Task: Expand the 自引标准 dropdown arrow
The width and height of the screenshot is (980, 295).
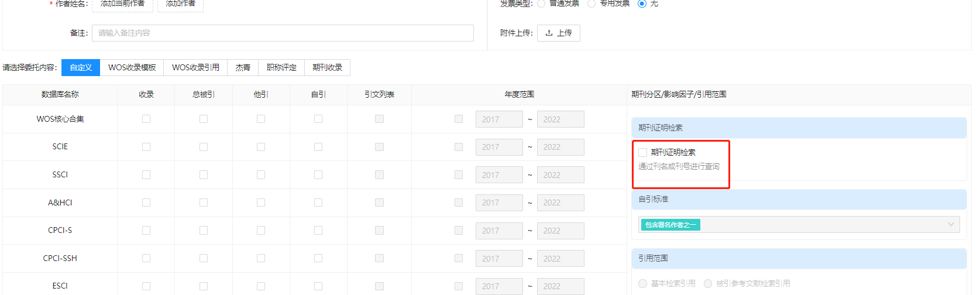Action: point(951,225)
